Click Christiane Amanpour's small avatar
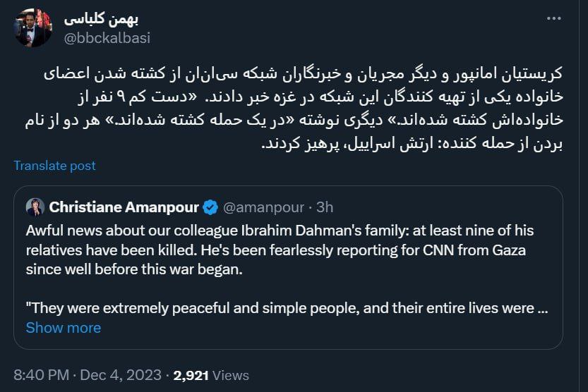The width and height of the screenshot is (588, 392). (x=35, y=207)
